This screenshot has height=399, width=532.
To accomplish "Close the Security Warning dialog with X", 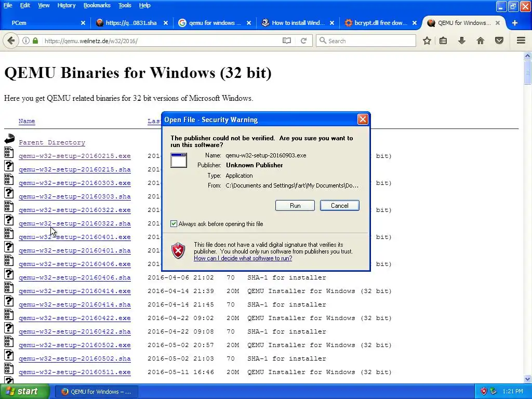I will click(x=363, y=119).
